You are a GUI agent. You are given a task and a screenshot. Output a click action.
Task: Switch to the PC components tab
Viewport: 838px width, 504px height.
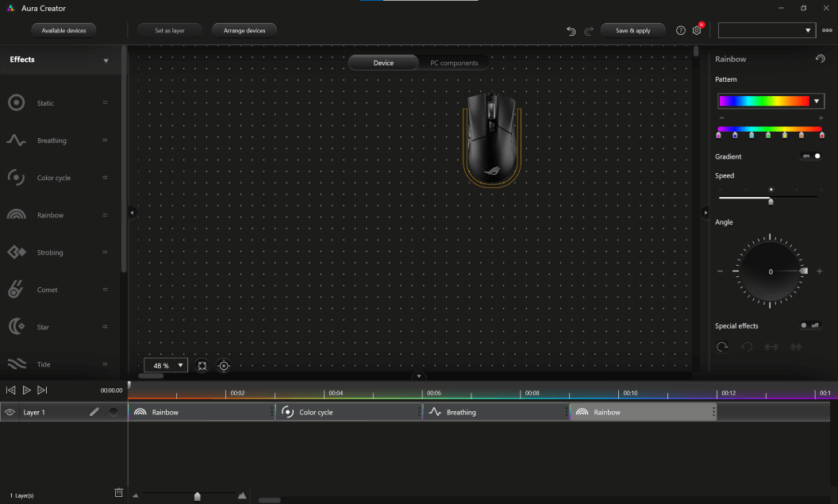click(x=454, y=63)
